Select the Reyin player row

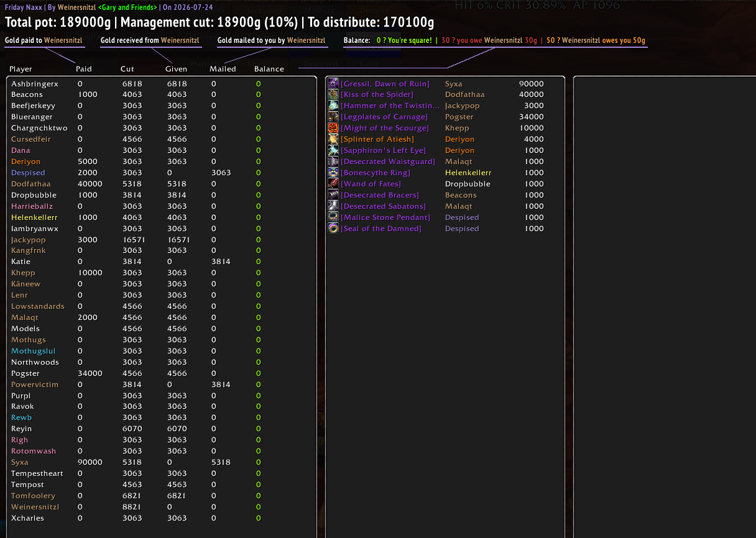click(162, 429)
